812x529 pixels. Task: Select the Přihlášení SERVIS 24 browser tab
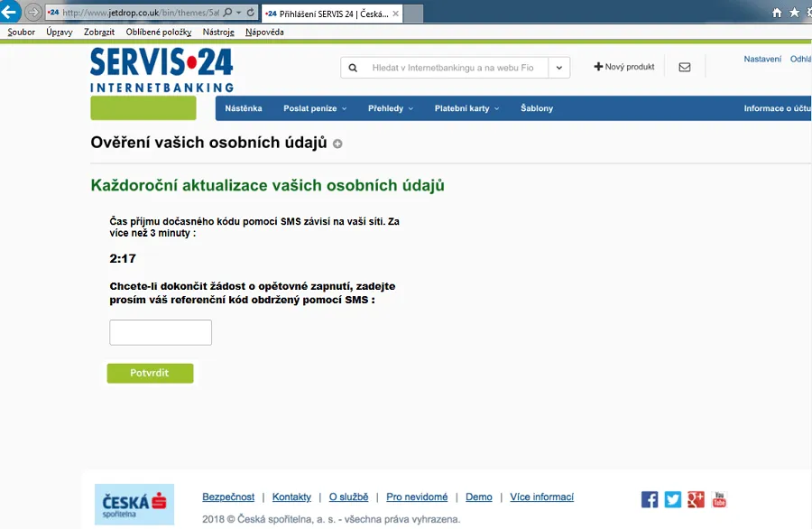pos(331,14)
